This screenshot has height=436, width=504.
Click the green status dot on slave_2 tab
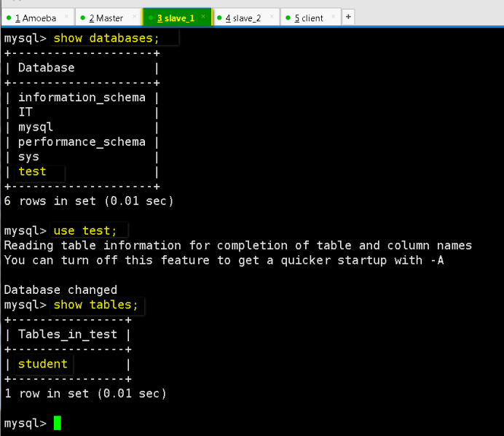point(219,17)
